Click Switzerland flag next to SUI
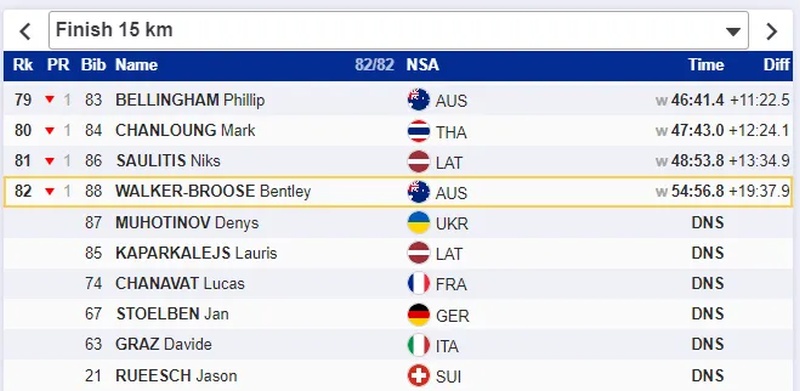The width and height of the screenshot is (800, 391). point(418,376)
